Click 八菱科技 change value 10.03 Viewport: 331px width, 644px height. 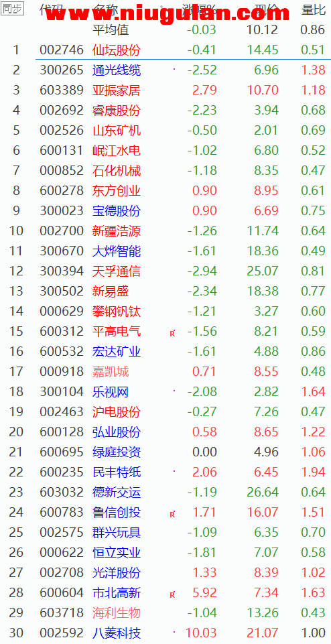tap(201, 633)
